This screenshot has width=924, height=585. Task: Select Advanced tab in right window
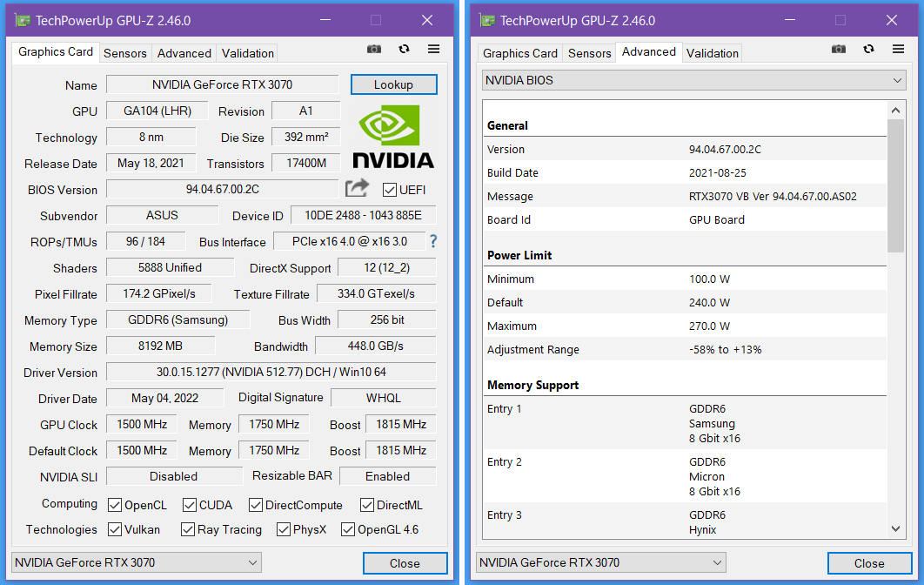pyautogui.click(x=649, y=52)
